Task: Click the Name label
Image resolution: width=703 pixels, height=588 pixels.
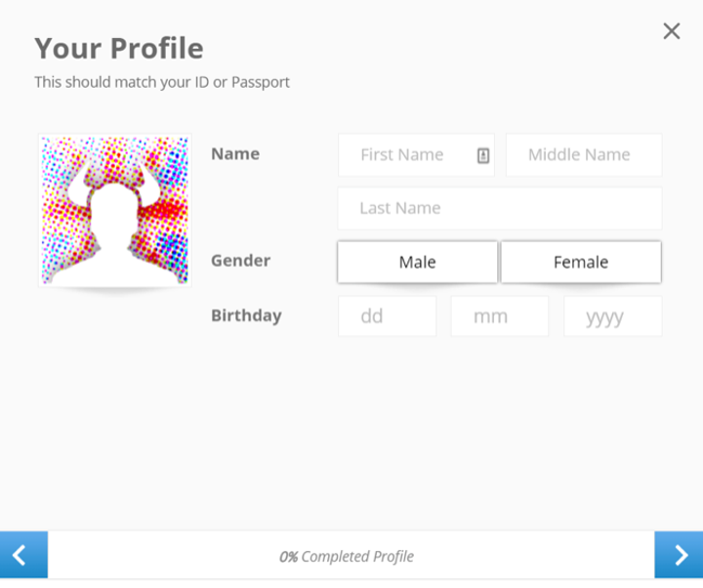Action: (235, 154)
